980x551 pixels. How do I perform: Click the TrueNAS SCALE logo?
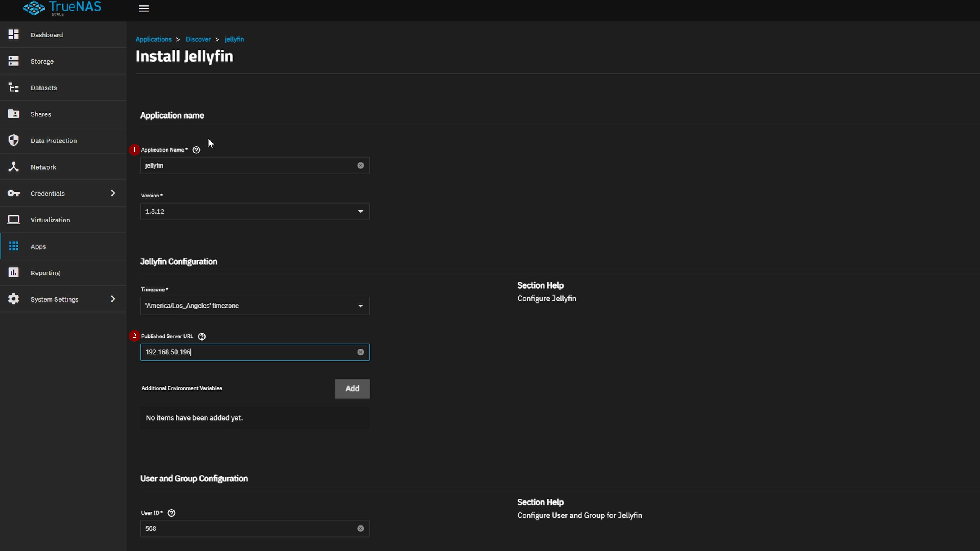click(x=62, y=8)
